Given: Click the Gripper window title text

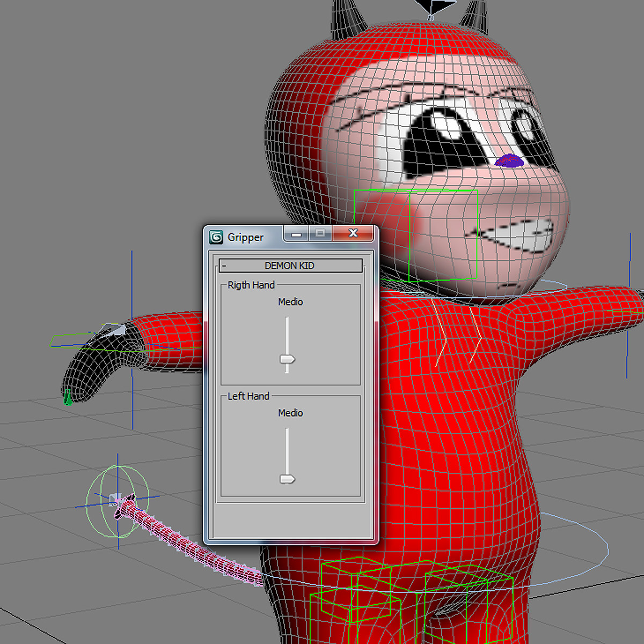Looking at the screenshot, I should coord(245,237).
